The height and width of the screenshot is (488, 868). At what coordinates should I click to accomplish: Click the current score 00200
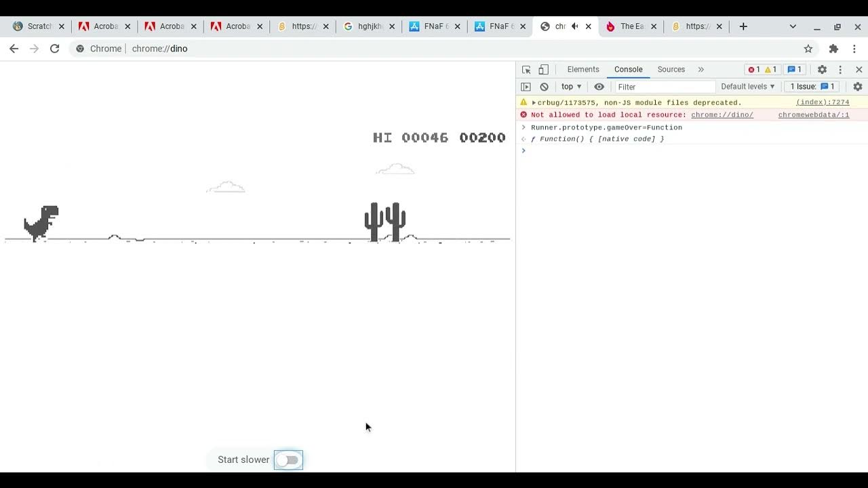click(482, 138)
